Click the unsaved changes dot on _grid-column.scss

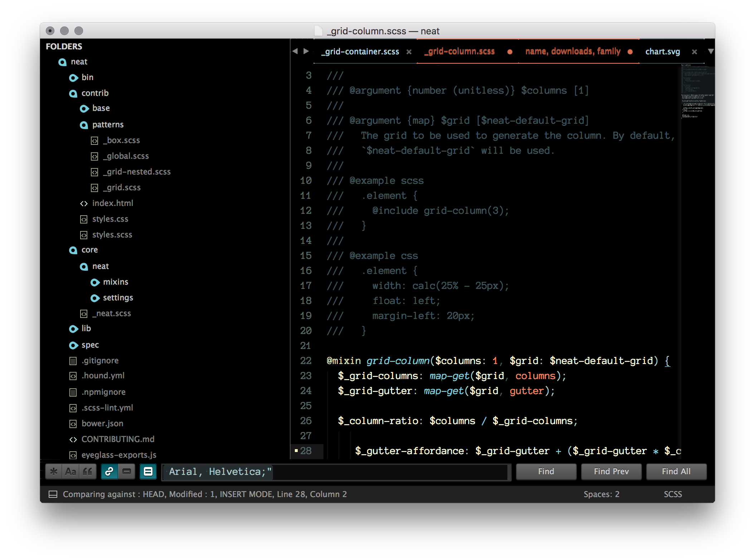pos(510,51)
